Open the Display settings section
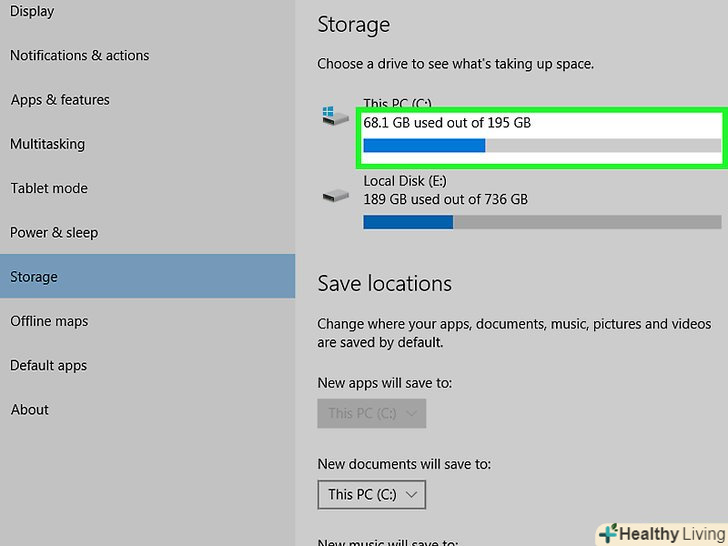 (32, 12)
